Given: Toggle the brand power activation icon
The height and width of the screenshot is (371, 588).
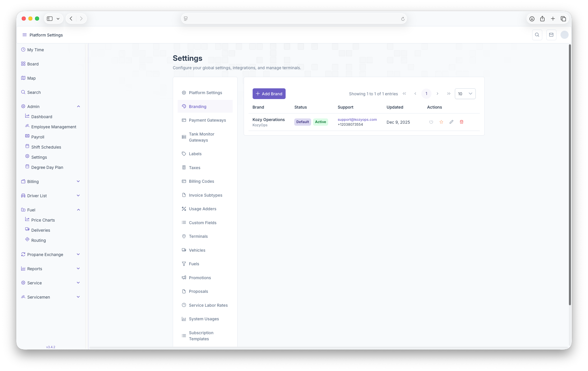Looking at the screenshot, I should coord(431,122).
